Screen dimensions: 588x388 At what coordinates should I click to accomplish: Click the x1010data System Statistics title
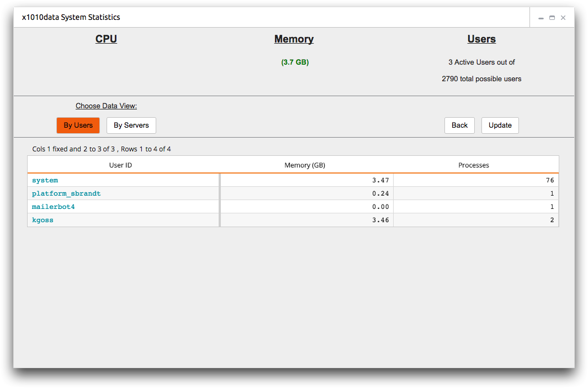[71, 17]
